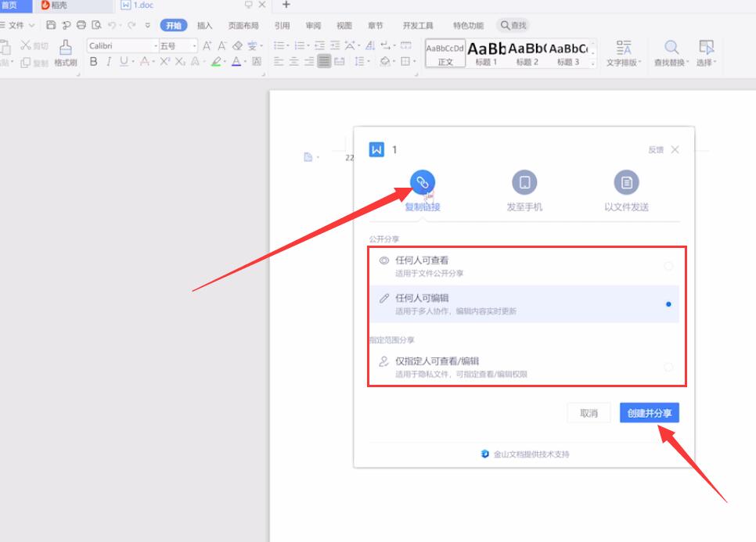Click the 查找 search button

[513, 25]
